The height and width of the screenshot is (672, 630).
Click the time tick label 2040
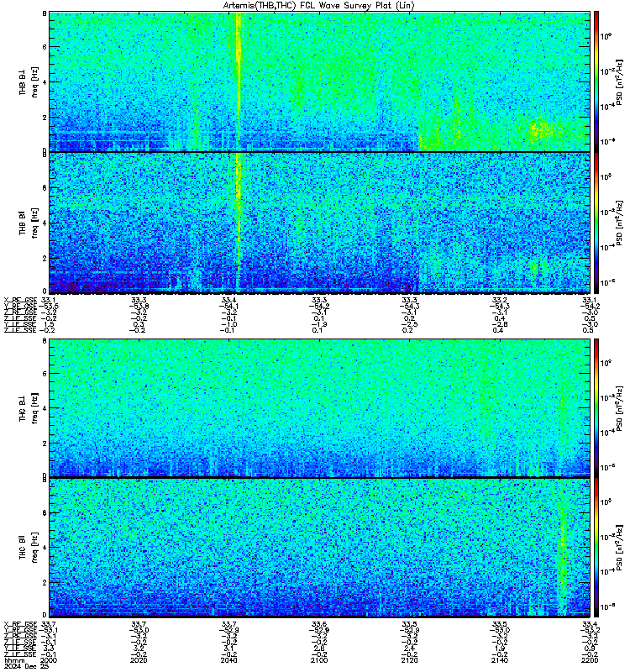(x=228, y=660)
